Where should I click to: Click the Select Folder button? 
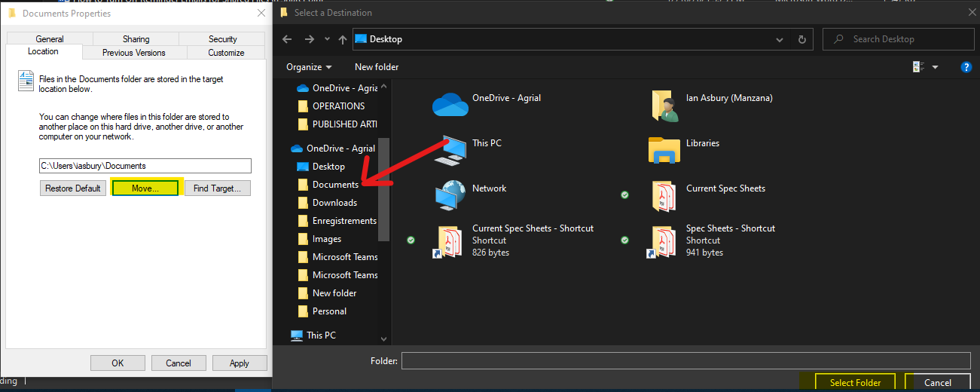[856, 382]
